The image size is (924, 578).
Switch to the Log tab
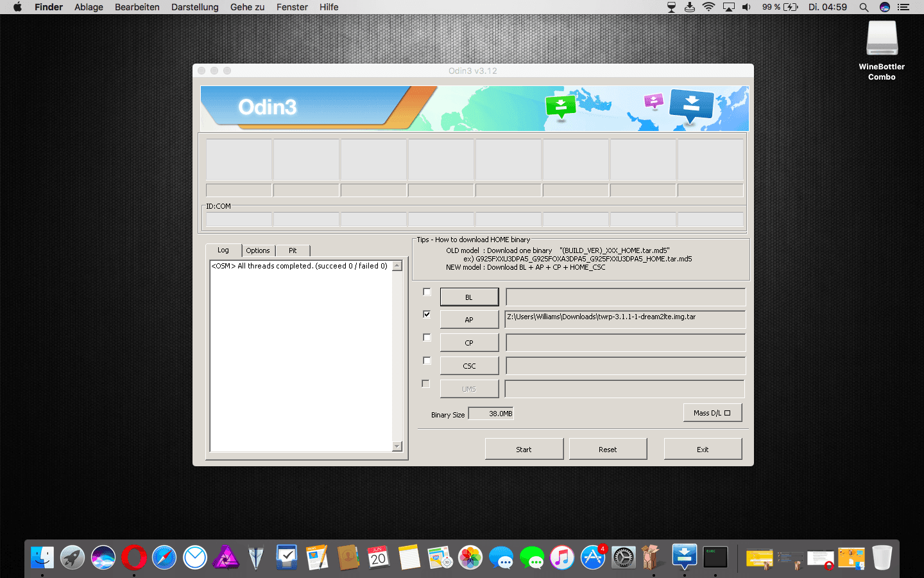[223, 250]
